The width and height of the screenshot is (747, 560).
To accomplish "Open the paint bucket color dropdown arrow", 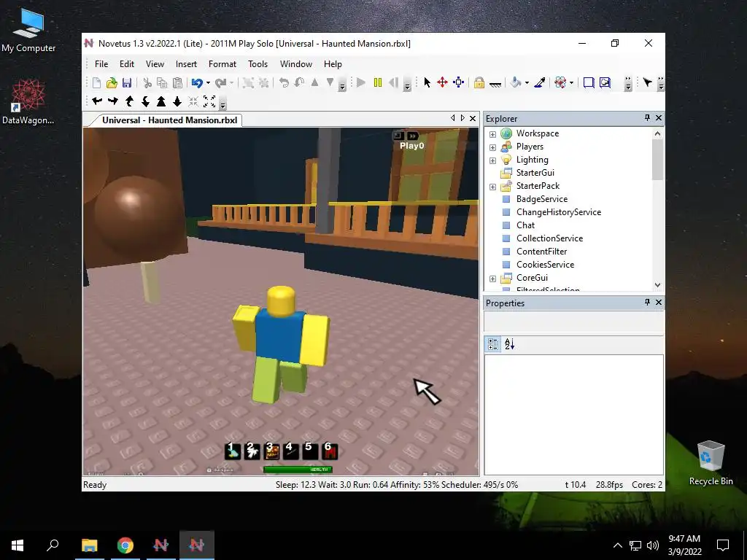I will coord(527,83).
